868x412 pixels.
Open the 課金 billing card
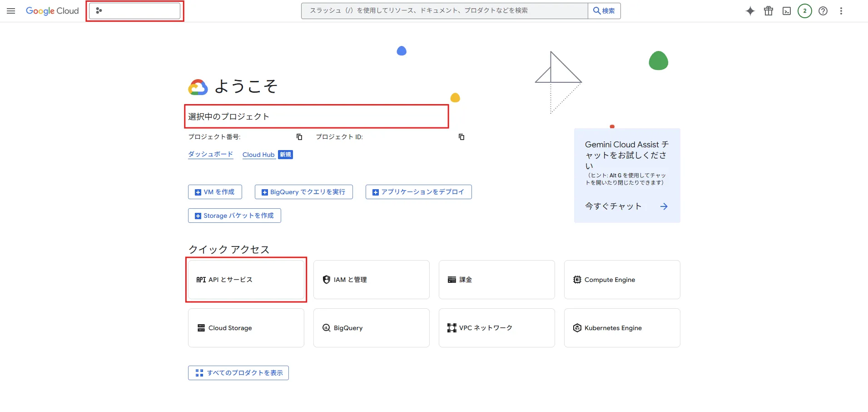[497, 280]
